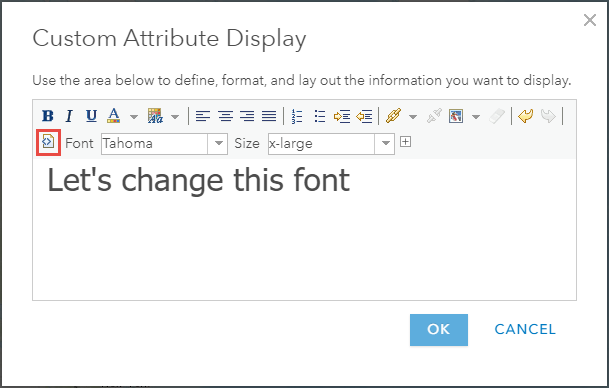609x388 pixels.
Task: Undo the last edit
Action: [525, 116]
